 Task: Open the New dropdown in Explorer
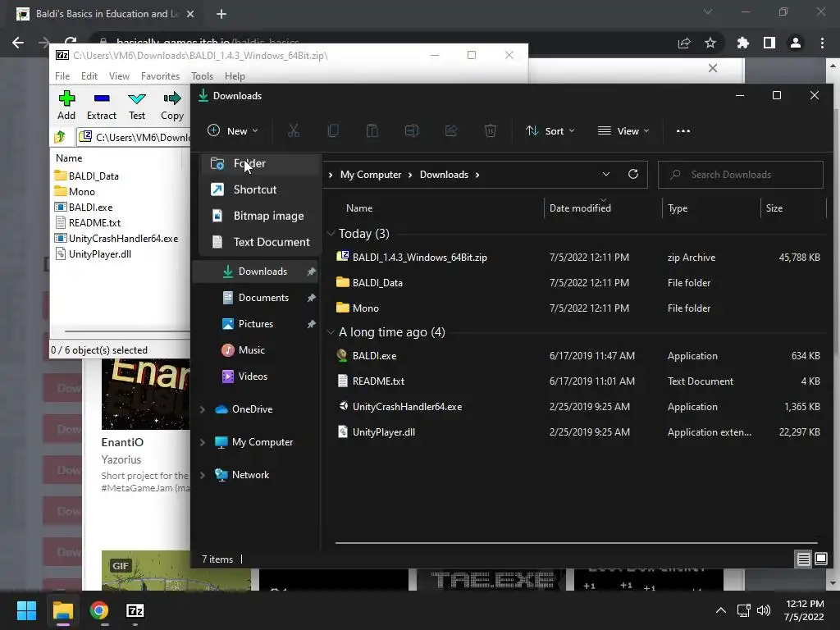pyautogui.click(x=232, y=130)
